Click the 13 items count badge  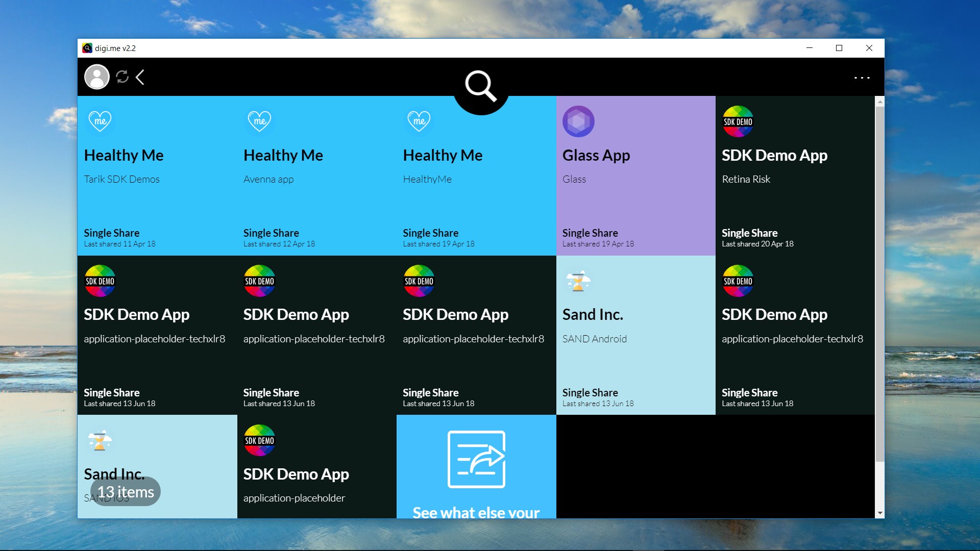click(x=126, y=492)
